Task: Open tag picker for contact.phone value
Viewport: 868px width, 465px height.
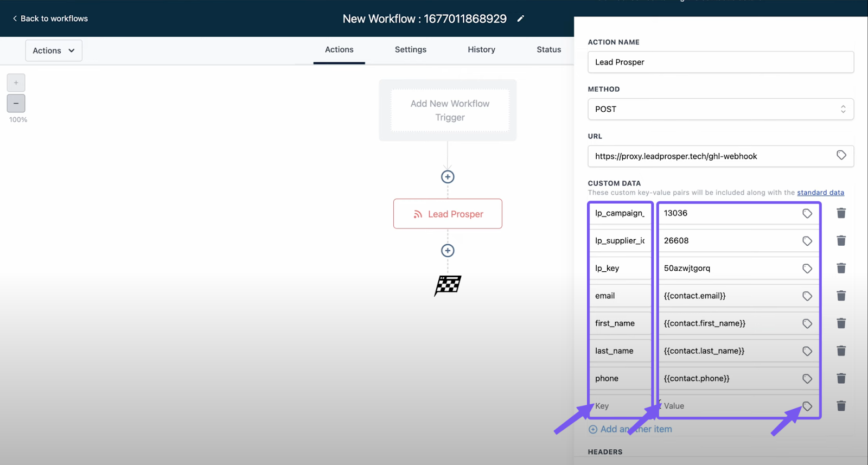Action: tap(807, 379)
